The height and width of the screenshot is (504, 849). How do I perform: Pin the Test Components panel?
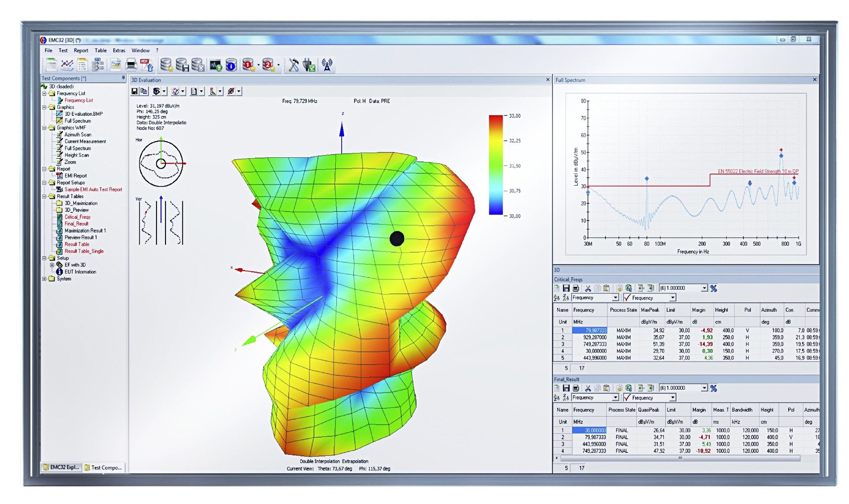123,78
